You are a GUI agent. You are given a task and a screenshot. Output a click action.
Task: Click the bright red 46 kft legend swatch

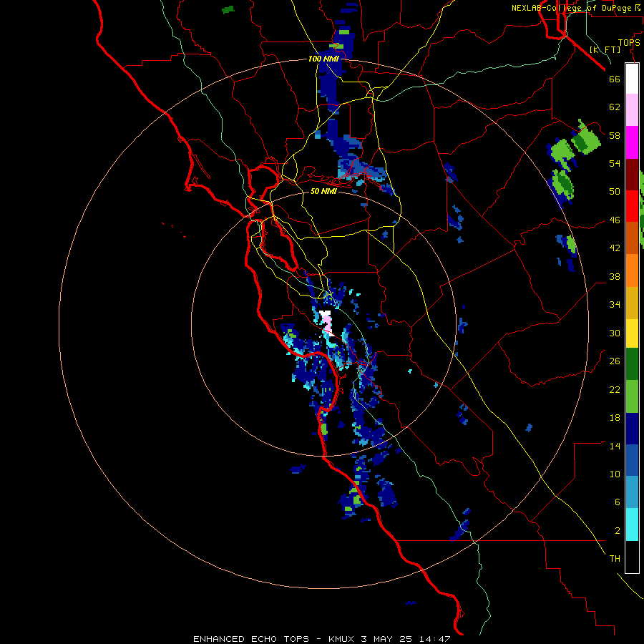(632, 206)
